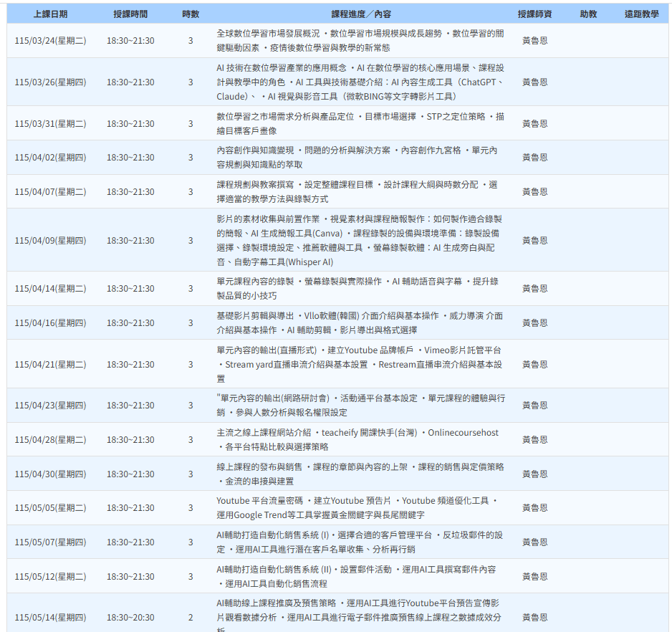Click the 課程進度/內容 column header

pyautogui.click(x=361, y=14)
